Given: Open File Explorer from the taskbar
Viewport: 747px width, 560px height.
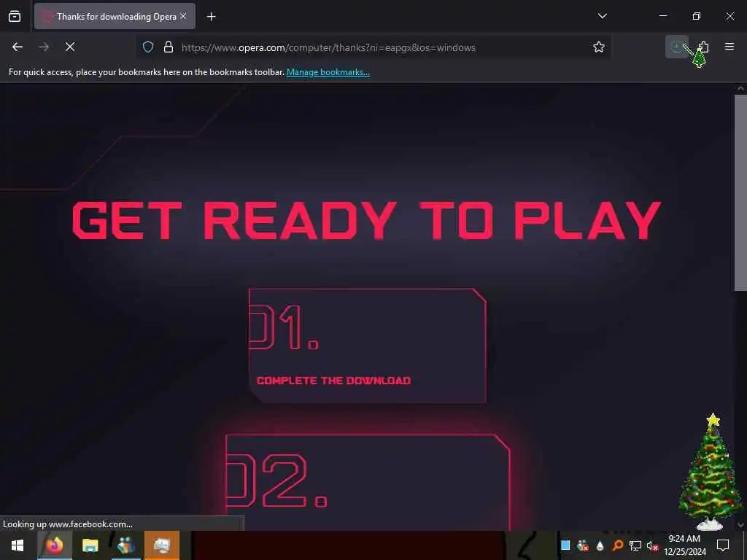Looking at the screenshot, I should 90,545.
